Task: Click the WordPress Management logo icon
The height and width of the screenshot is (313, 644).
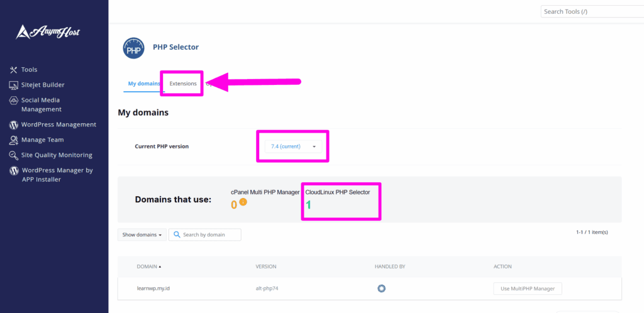Action: [14, 124]
